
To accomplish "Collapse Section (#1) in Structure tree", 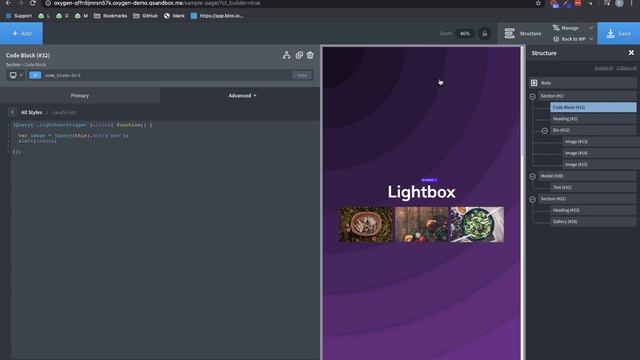I will 533,96.
